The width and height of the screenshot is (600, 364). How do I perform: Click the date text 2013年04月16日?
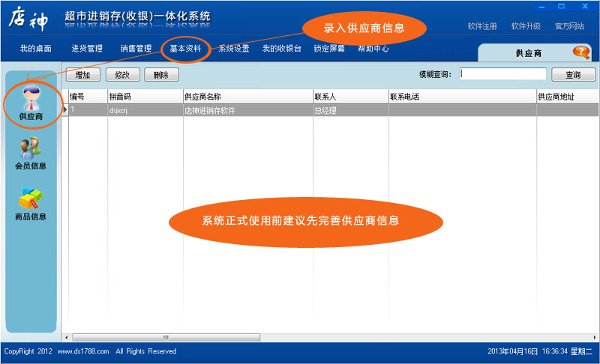(513, 351)
